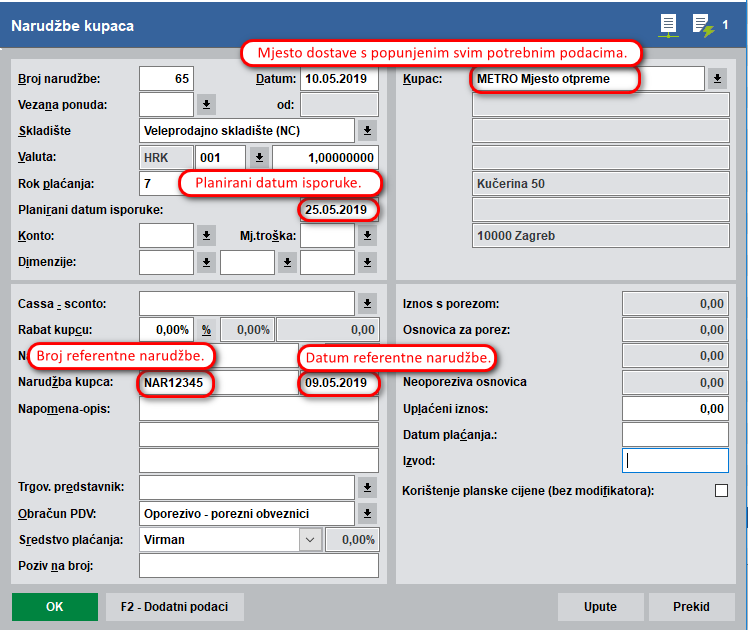Click the Cassa - sconto input field
This screenshot has height=630, width=748.
click(x=247, y=303)
